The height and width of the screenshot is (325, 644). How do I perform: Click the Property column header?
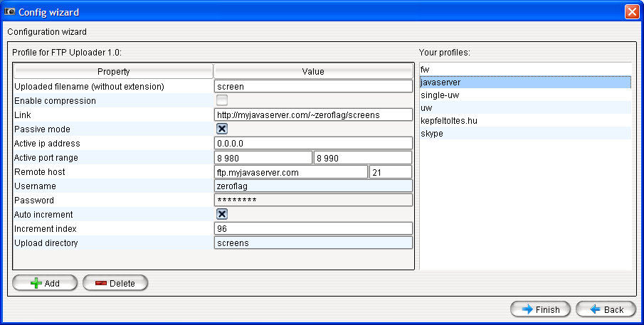point(113,71)
